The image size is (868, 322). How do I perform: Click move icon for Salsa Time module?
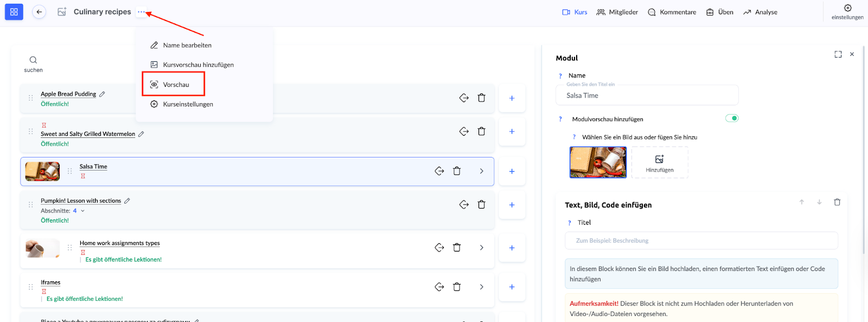pos(439,171)
